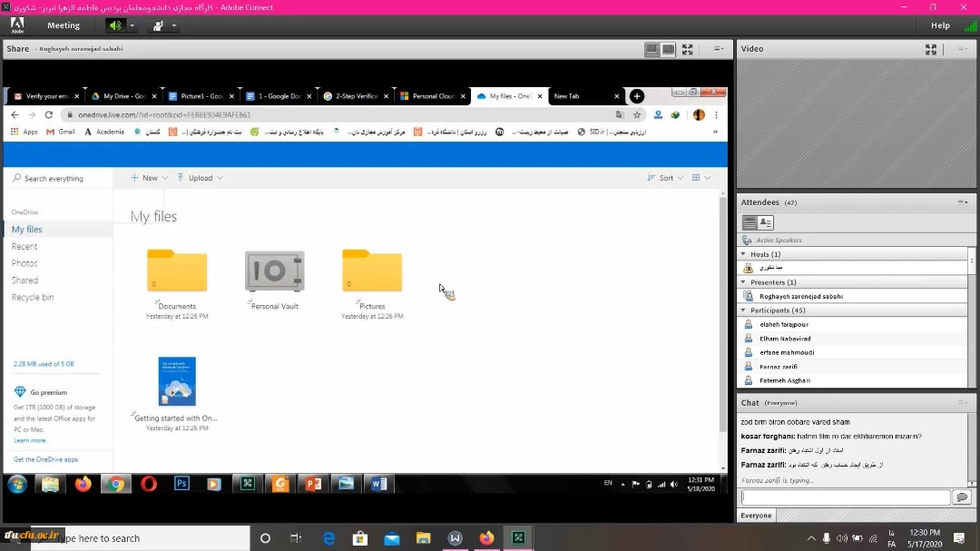
Task: Select the attendee list view icon
Action: tap(750, 222)
